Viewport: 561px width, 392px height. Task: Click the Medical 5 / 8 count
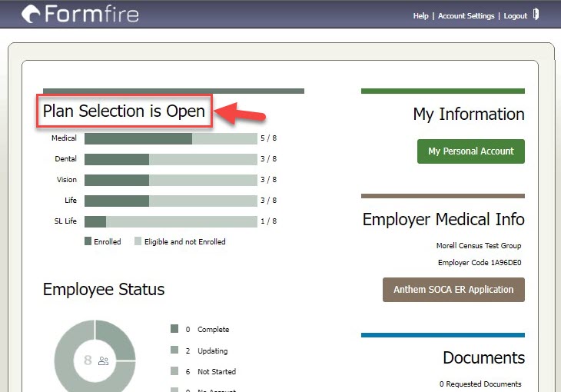[x=268, y=138]
